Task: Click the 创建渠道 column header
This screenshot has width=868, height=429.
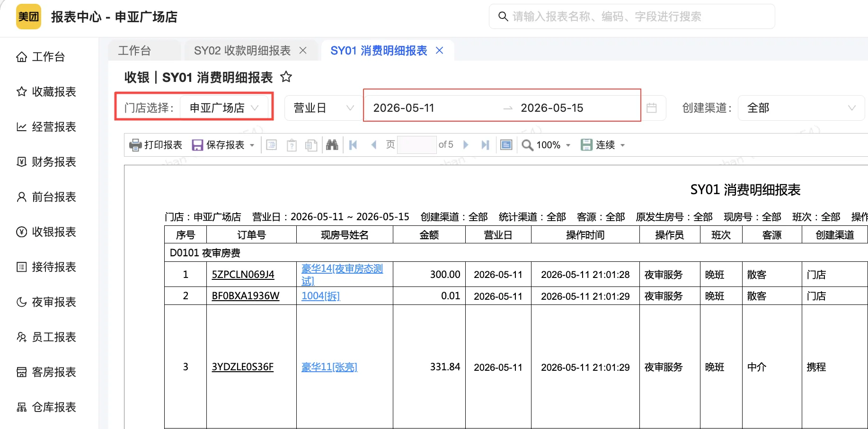Action: click(835, 235)
